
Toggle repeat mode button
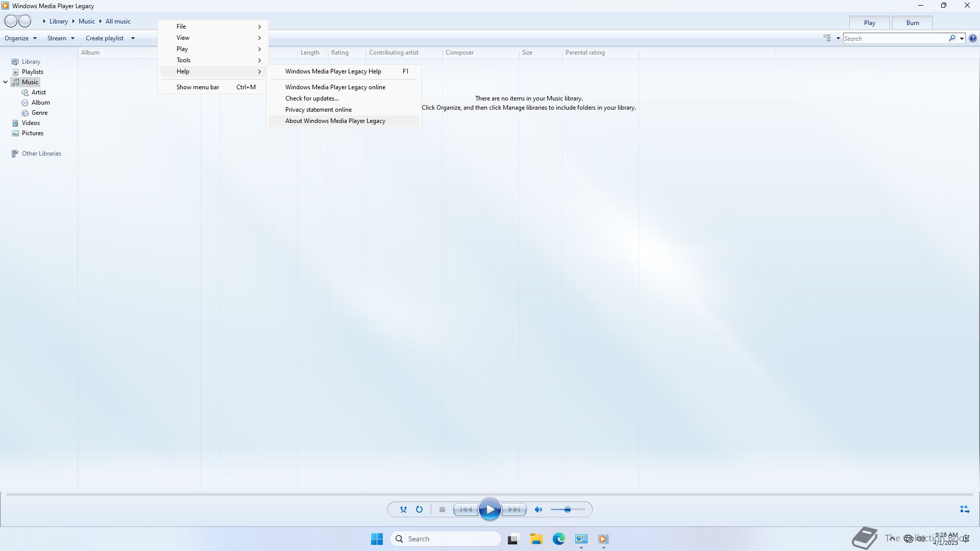click(419, 509)
